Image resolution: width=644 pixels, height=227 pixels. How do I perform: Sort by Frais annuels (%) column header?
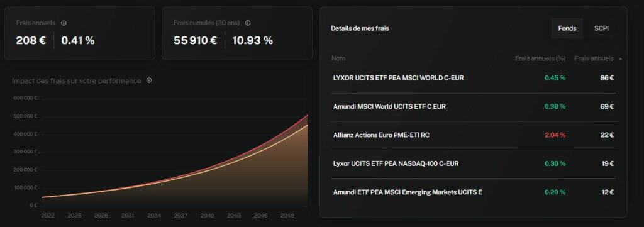540,58
